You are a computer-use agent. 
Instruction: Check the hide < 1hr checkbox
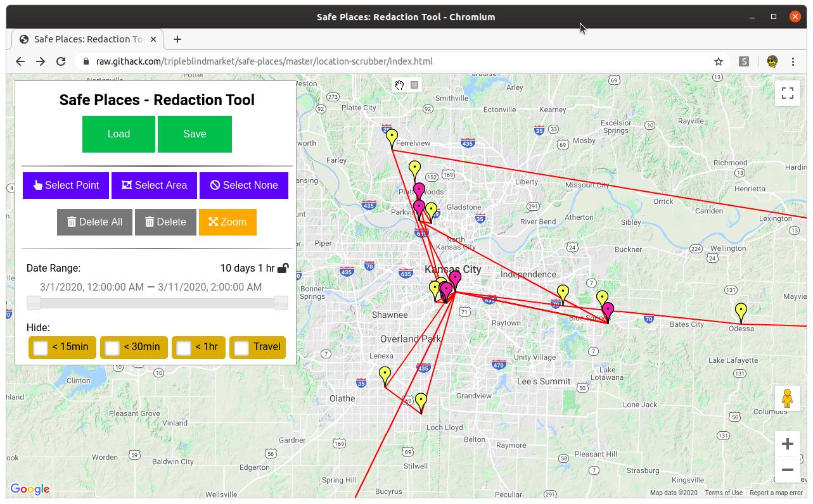[184, 348]
